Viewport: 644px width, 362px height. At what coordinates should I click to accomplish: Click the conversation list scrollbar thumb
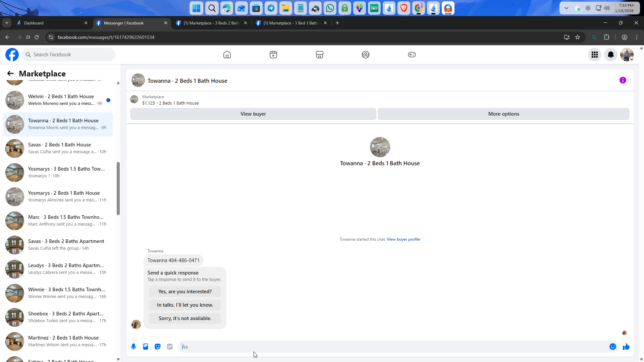[x=118, y=188]
